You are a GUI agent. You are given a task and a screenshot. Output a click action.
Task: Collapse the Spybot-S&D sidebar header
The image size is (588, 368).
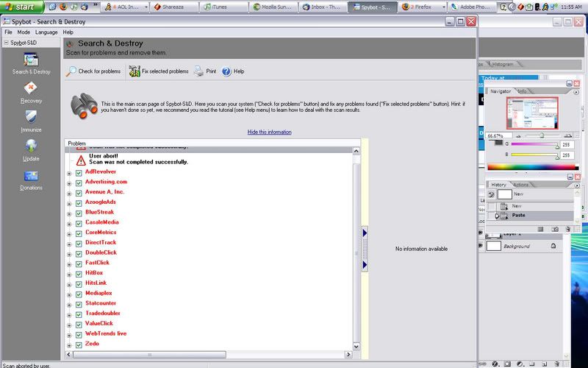(6, 43)
